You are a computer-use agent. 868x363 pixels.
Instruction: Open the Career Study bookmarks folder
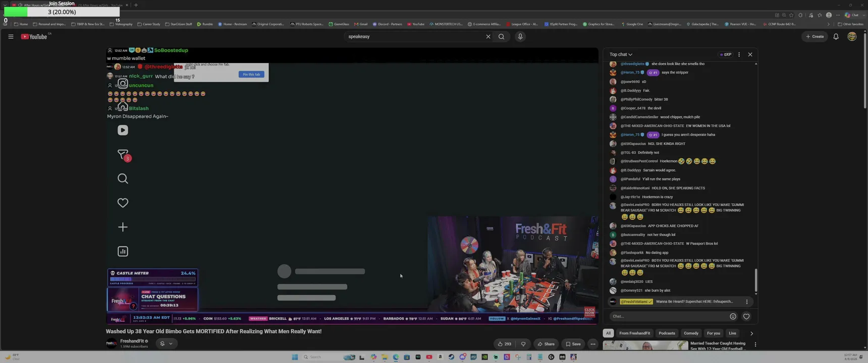click(x=149, y=24)
